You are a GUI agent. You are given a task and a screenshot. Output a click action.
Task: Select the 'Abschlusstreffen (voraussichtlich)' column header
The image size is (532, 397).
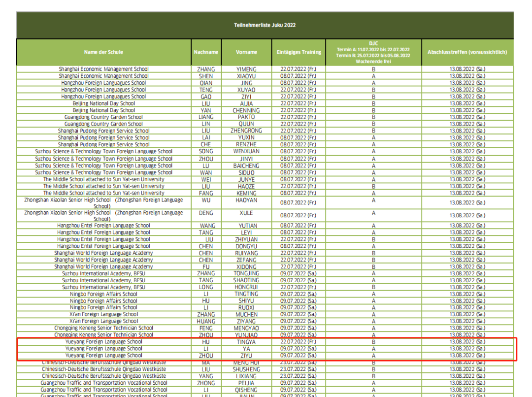(467, 52)
